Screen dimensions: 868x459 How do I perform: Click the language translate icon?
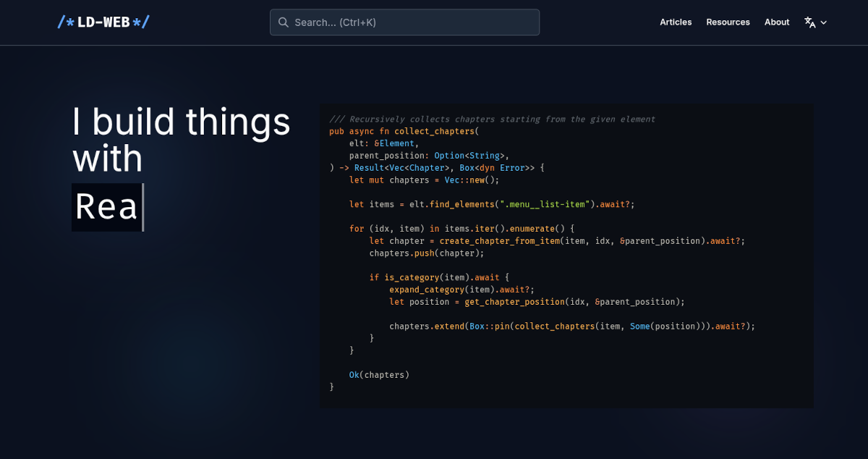click(810, 22)
